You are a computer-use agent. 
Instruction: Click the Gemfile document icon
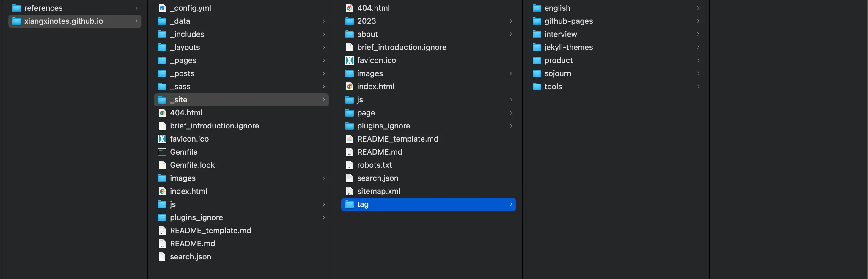click(x=162, y=152)
